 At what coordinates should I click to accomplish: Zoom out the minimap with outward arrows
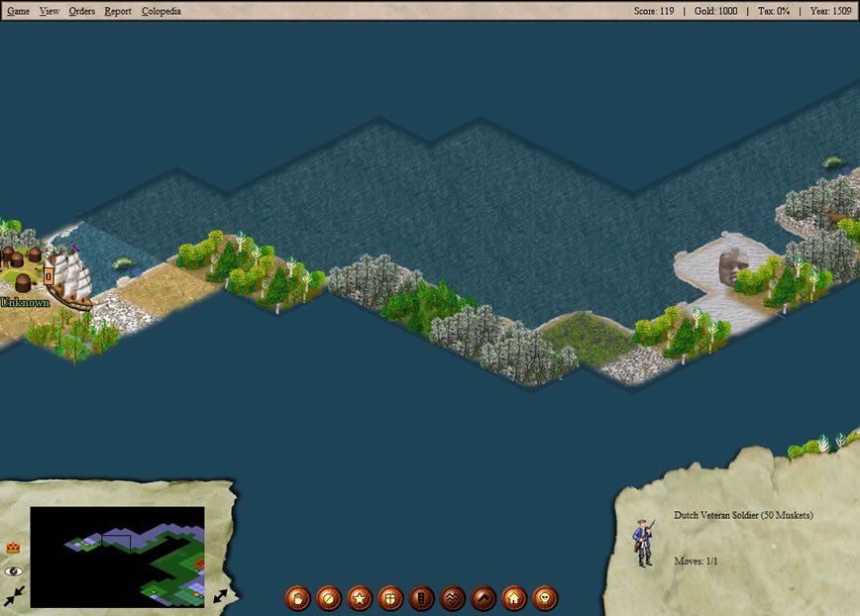click(221, 596)
